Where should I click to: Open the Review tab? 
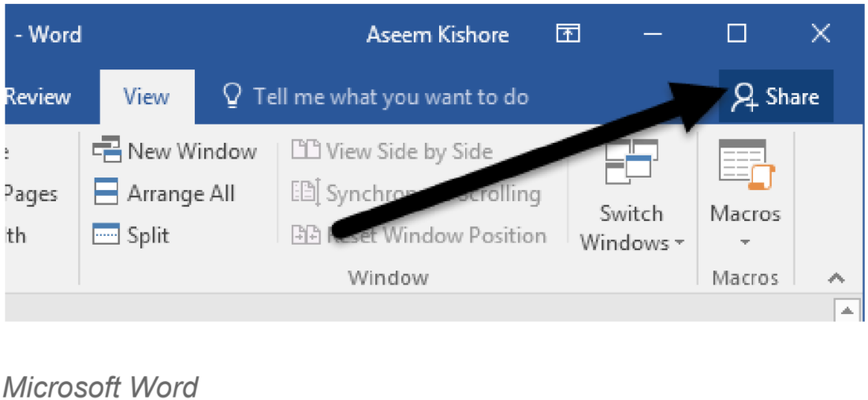38,97
